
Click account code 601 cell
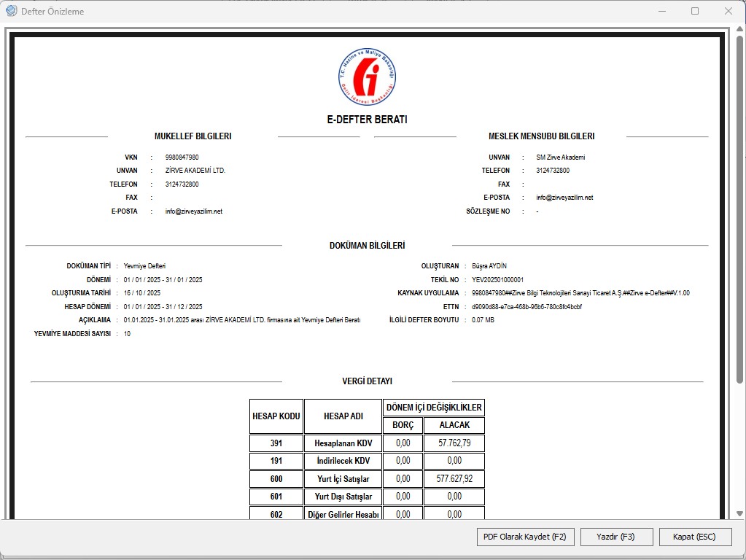click(276, 497)
